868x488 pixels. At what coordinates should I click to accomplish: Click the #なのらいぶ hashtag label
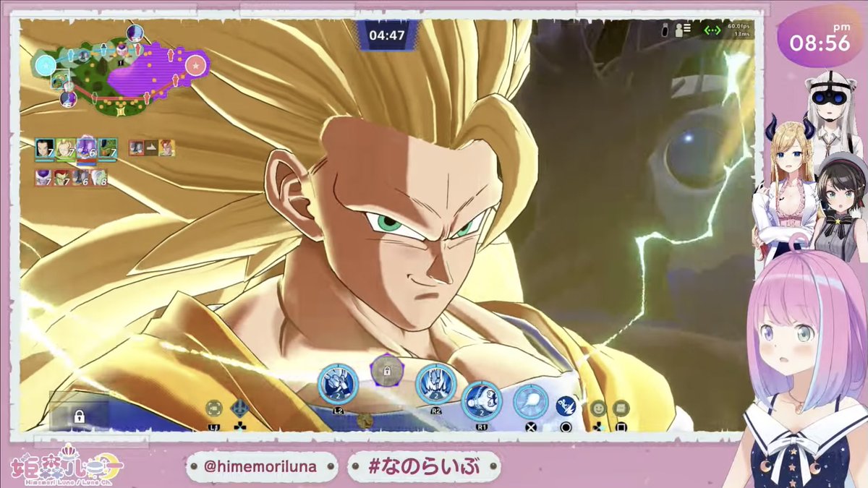pyautogui.click(x=424, y=467)
